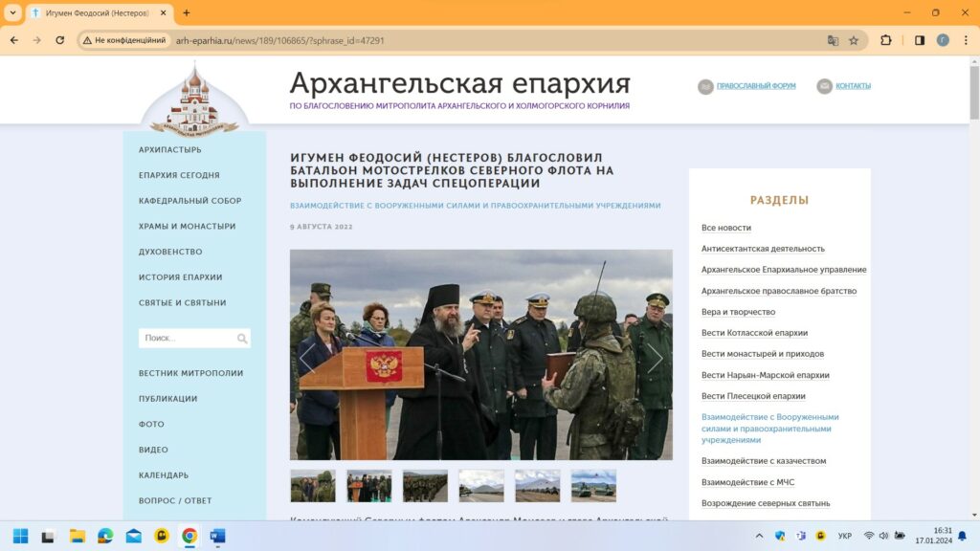Show next photo with right arrow

(655, 358)
